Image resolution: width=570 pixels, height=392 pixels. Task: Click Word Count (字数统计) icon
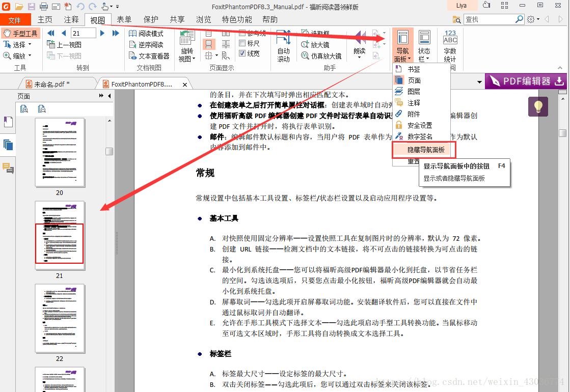(450, 46)
